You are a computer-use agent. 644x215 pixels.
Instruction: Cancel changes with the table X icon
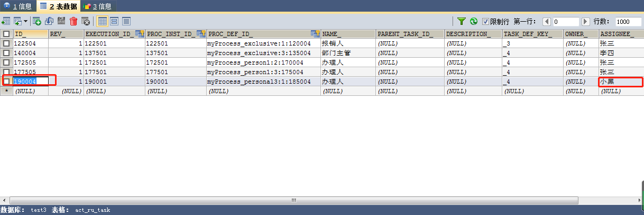pos(85,21)
